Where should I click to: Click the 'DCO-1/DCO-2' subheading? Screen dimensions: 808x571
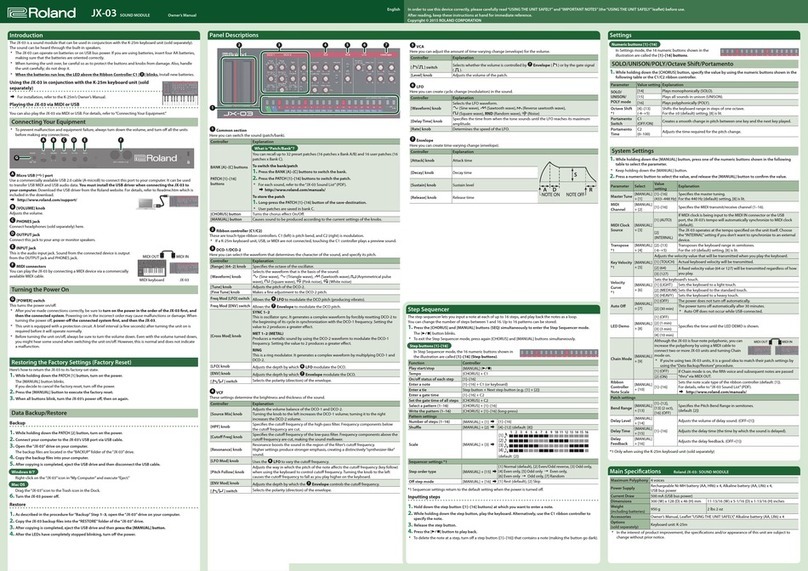click(228, 249)
